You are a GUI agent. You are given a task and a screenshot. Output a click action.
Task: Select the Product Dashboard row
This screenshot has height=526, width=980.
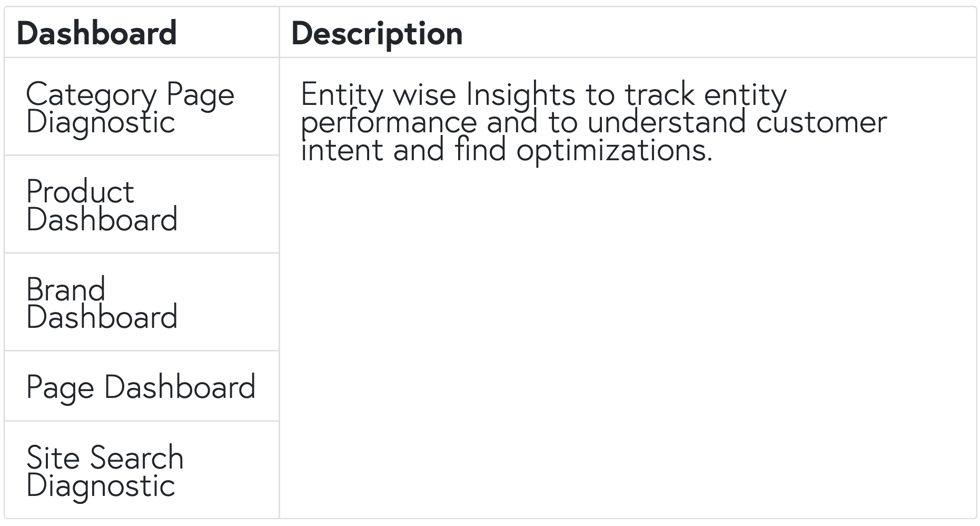click(x=142, y=204)
